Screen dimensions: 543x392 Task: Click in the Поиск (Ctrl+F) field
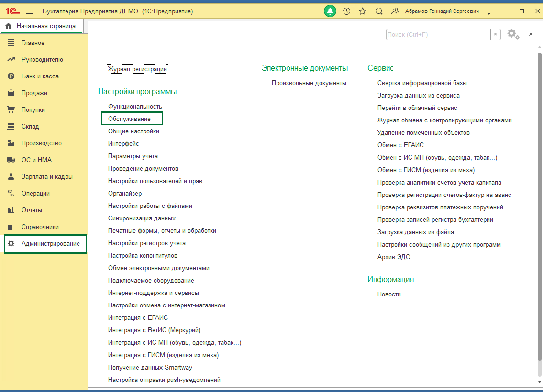coord(438,34)
